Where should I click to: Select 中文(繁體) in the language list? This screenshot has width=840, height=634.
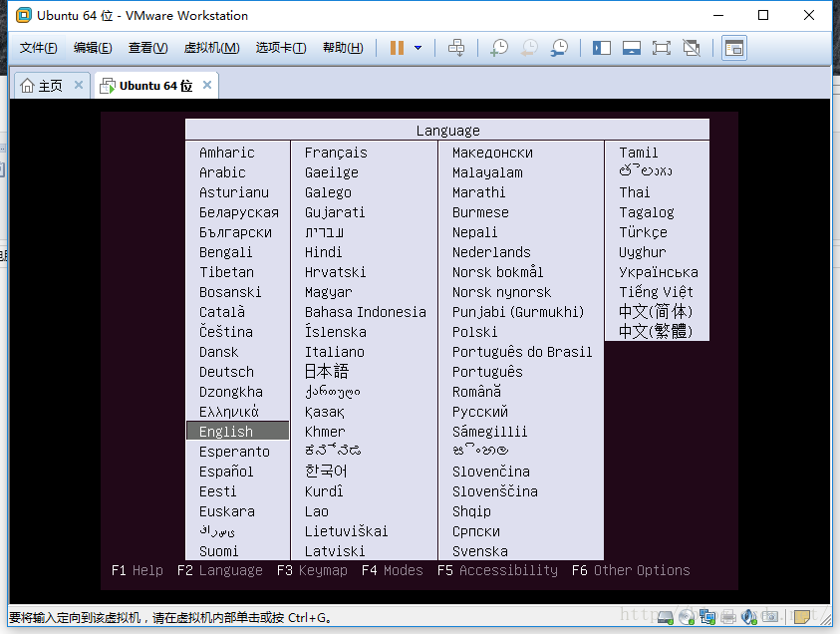(656, 331)
